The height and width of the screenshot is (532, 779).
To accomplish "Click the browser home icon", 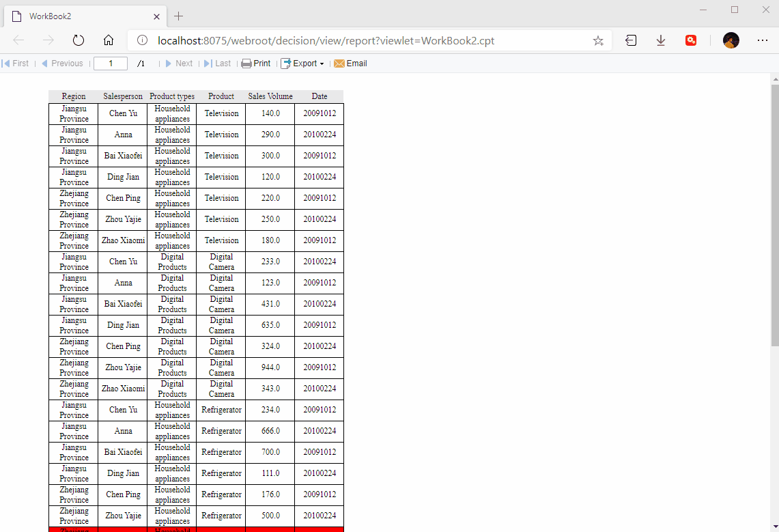I will point(108,40).
